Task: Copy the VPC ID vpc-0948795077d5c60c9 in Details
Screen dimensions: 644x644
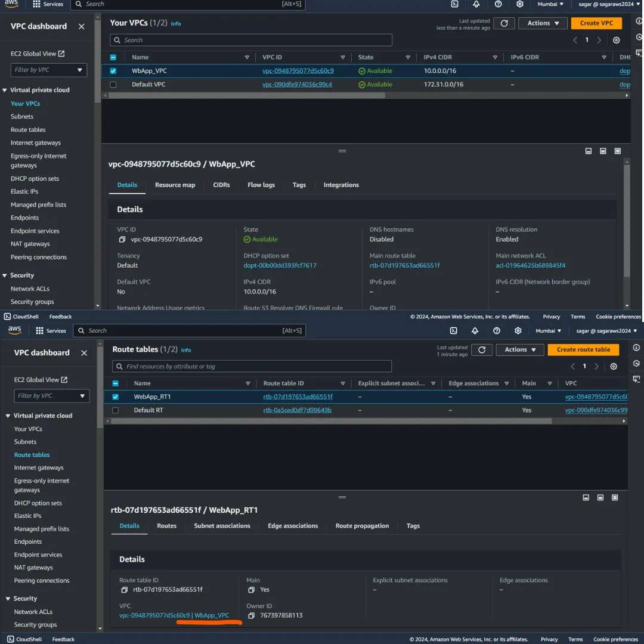Action: click(122, 240)
